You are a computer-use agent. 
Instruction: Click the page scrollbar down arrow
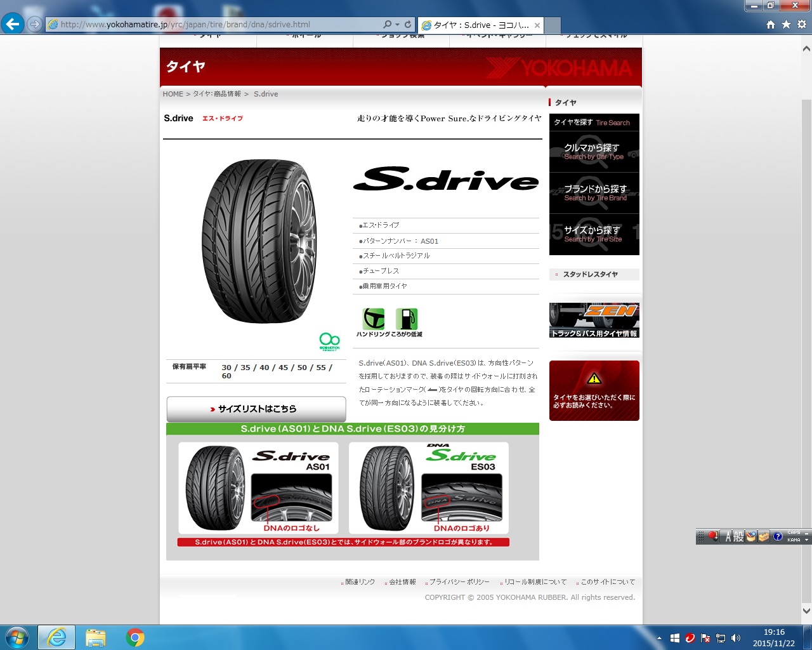pos(806,611)
